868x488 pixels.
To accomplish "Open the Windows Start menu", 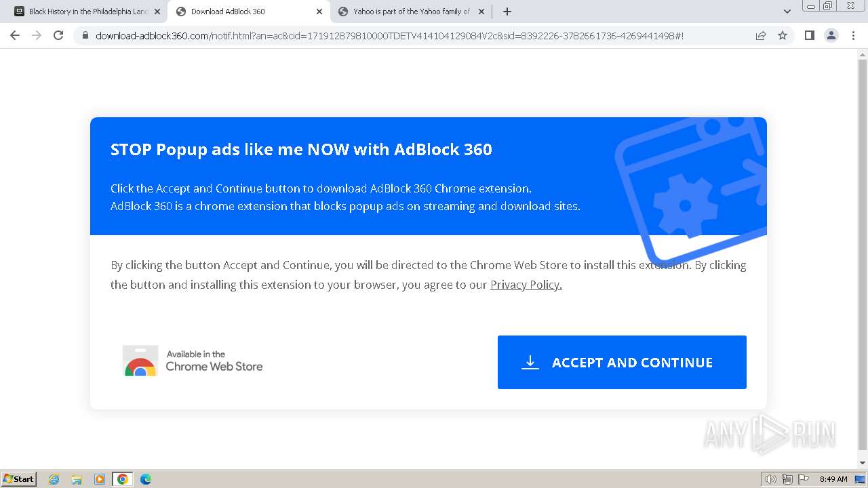I will 19,479.
